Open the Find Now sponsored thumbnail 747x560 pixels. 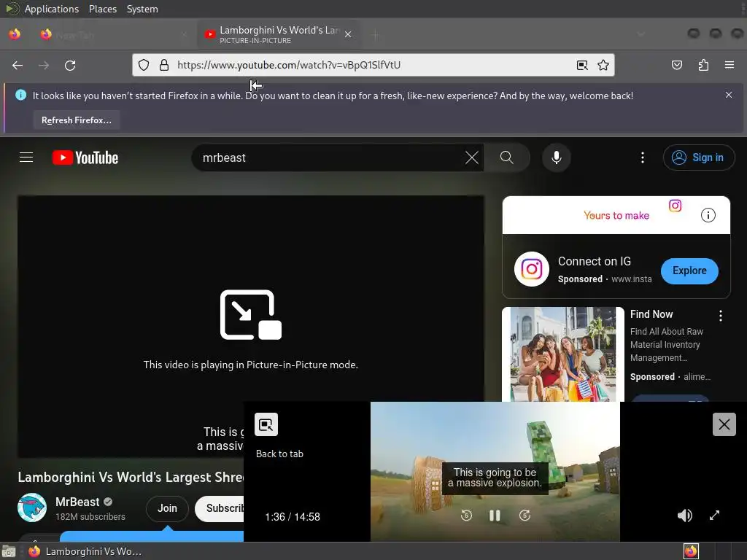coord(562,354)
